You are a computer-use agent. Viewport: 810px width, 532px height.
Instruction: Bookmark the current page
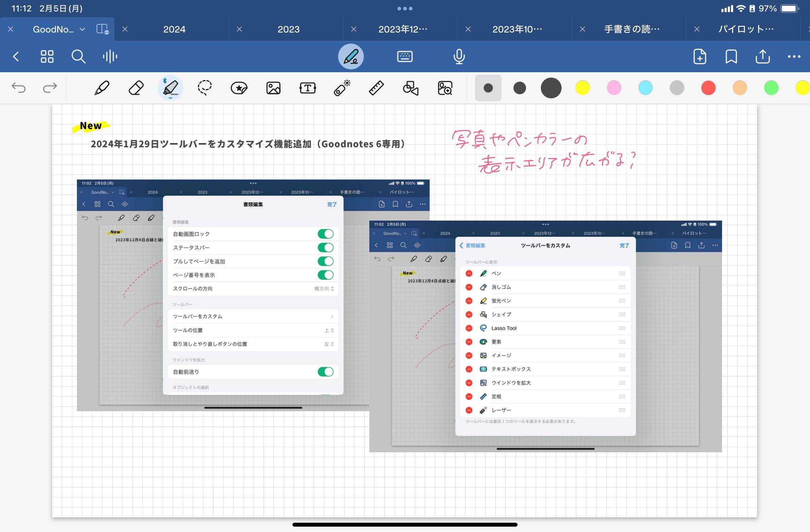click(x=731, y=56)
